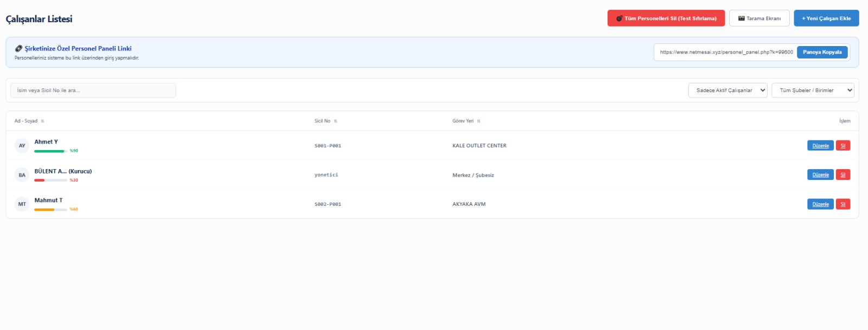Image resolution: width=868 pixels, height=330 pixels.
Task: Sort by Ad - Soyad column icon
Action: tap(42, 121)
